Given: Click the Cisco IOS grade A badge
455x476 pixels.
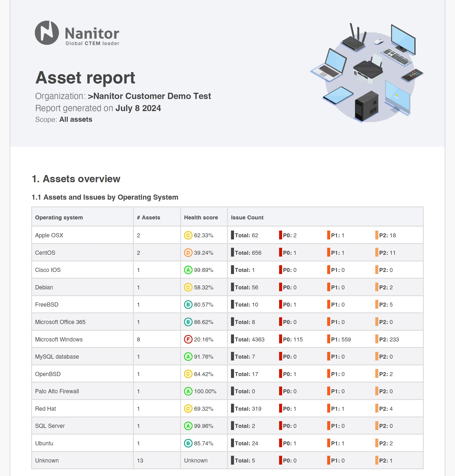Looking at the screenshot, I should pos(188,270).
